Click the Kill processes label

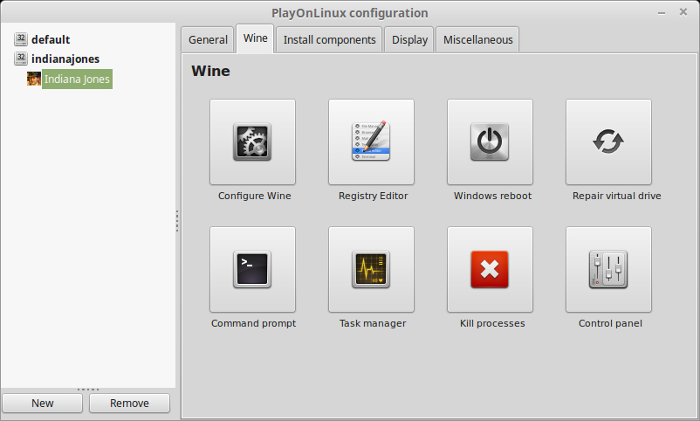(x=492, y=323)
